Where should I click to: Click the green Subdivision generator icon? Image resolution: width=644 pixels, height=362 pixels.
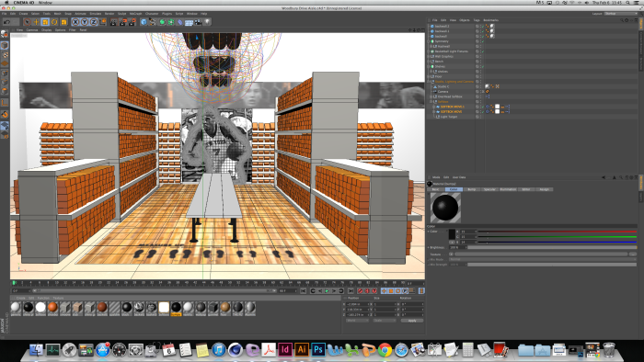pyautogui.click(x=162, y=22)
